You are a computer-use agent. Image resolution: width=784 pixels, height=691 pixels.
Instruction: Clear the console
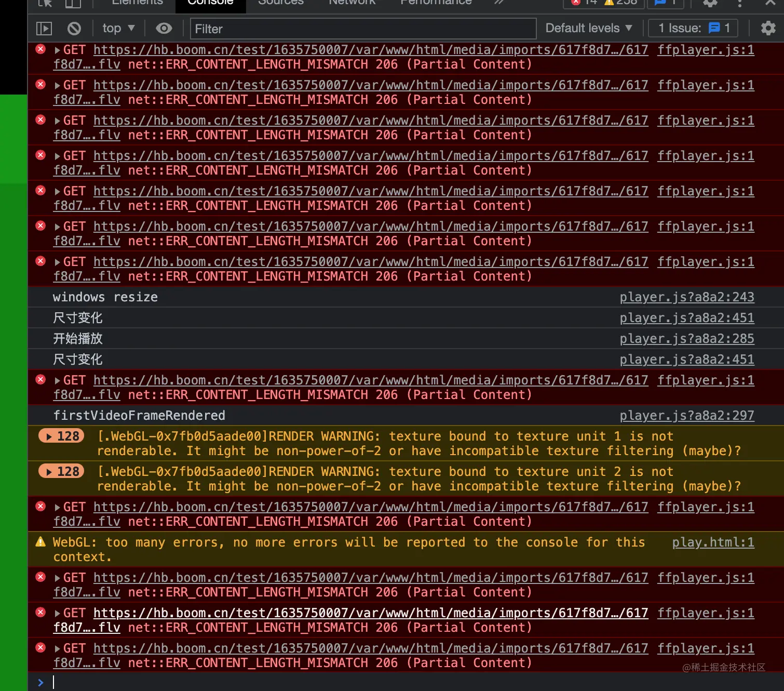click(x=74, y=29)
